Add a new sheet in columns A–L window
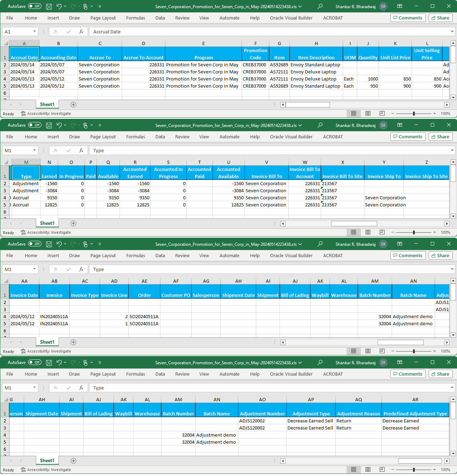This screenshot has height=476, width=457. (73, 105)
